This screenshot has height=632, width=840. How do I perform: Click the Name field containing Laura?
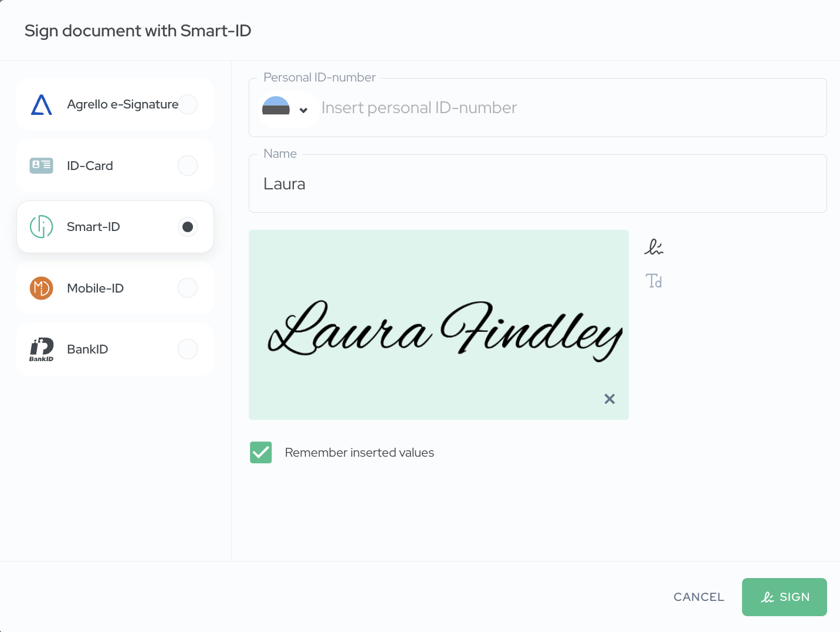[537, 184]
